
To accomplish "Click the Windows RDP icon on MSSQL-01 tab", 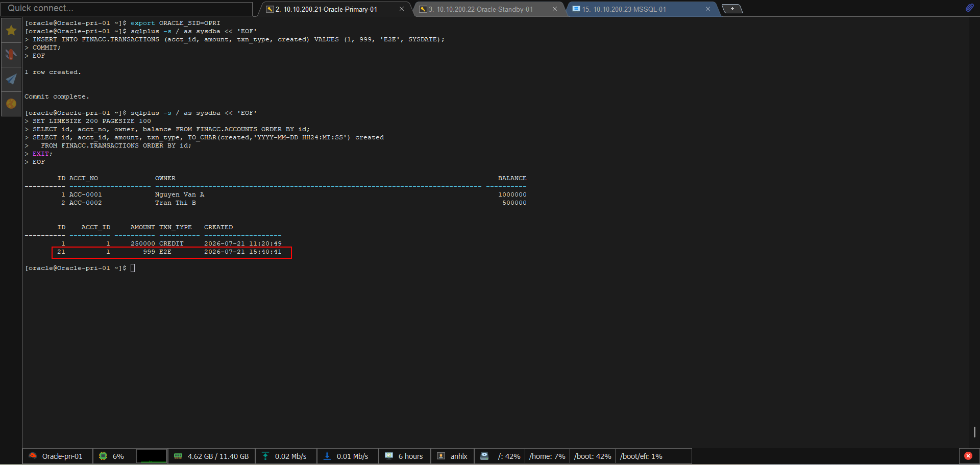I will (576, 9).
